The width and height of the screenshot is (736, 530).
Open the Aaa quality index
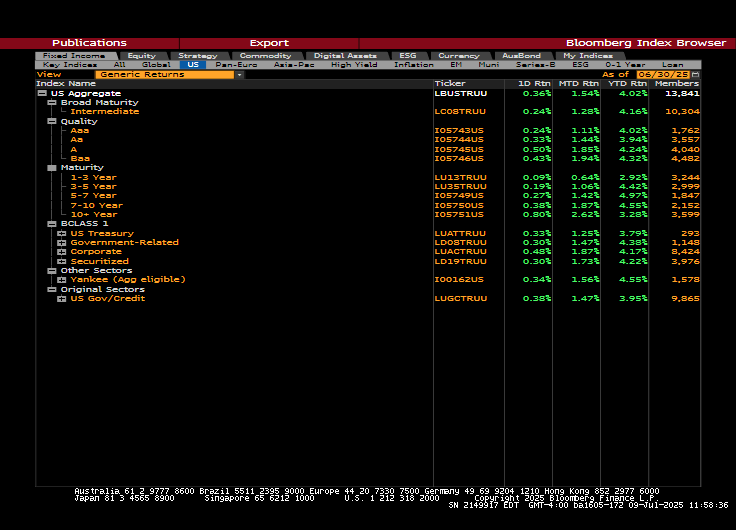pos(80,131)
